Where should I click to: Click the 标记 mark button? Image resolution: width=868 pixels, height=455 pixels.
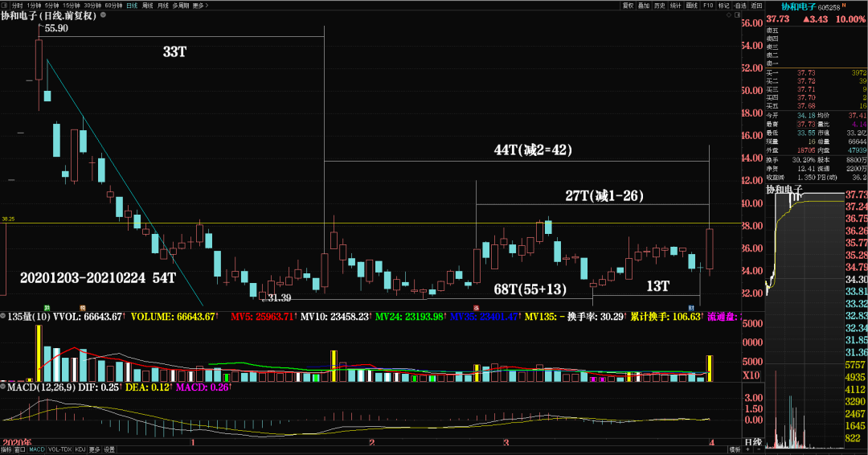[724, 5]
